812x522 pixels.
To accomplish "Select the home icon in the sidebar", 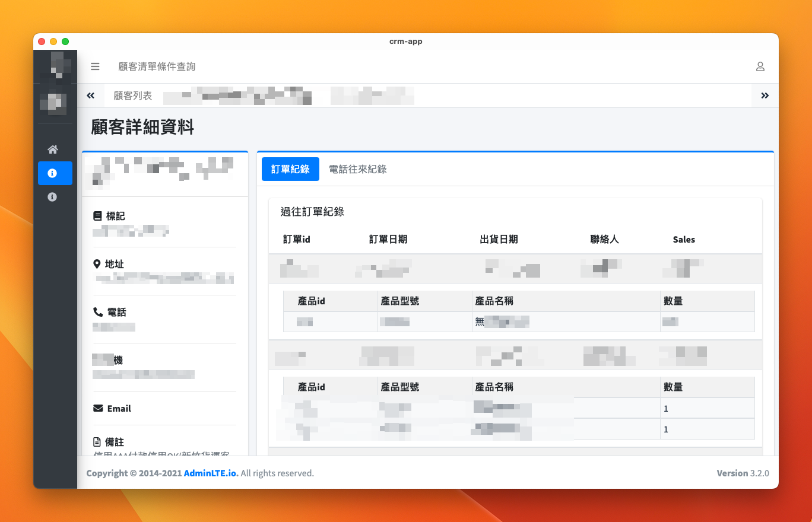I will click(x=53, y=149).
